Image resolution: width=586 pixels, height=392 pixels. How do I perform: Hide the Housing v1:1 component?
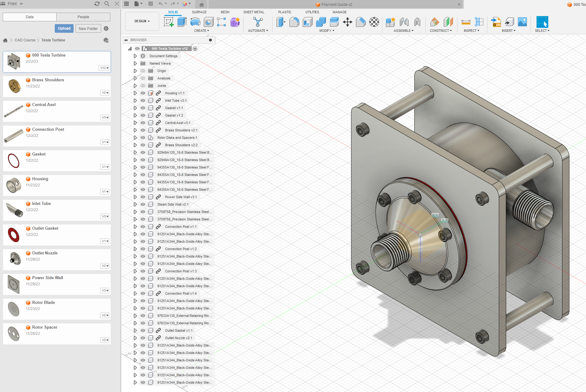pos(143,93)
